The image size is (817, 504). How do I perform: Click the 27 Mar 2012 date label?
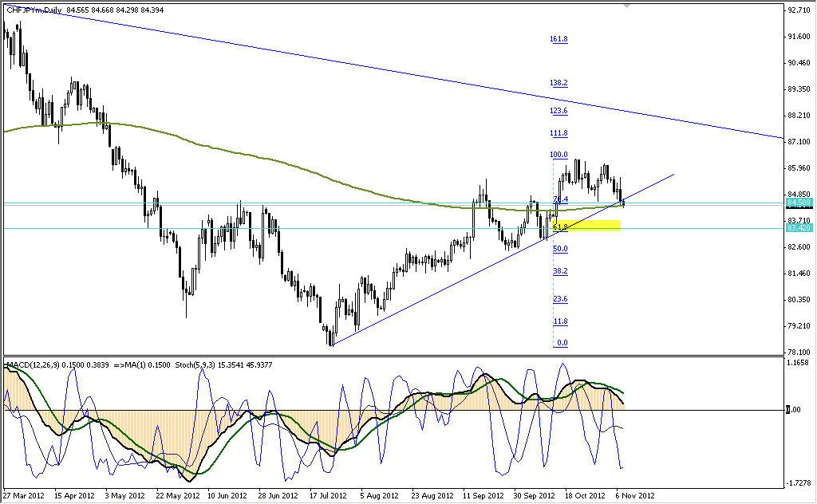(24, 496)
